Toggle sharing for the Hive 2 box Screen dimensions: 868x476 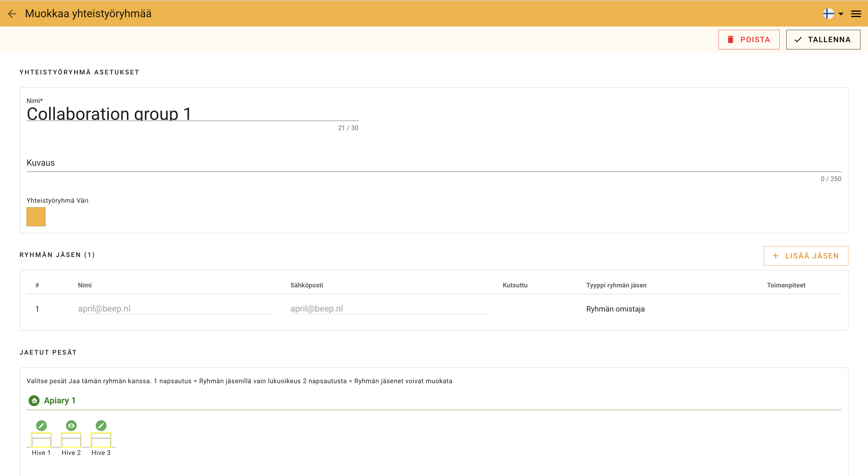[x=71, y=440]
